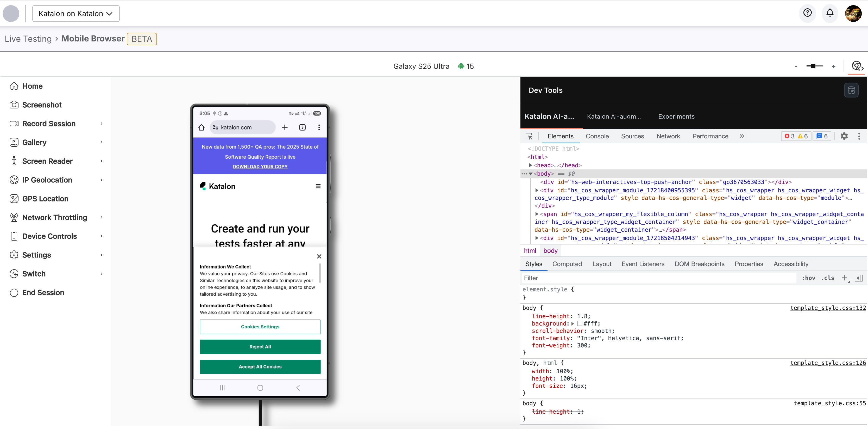Tap the phone browser home icon
Viewport: 868px width, 429px height.
pyautogui.click(x=202, y=127)
